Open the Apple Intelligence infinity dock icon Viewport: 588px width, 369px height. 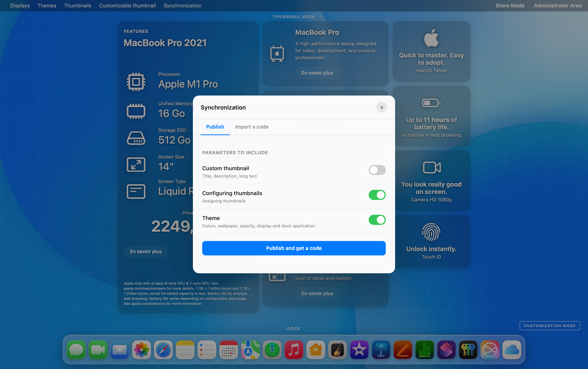click(490, 350)
